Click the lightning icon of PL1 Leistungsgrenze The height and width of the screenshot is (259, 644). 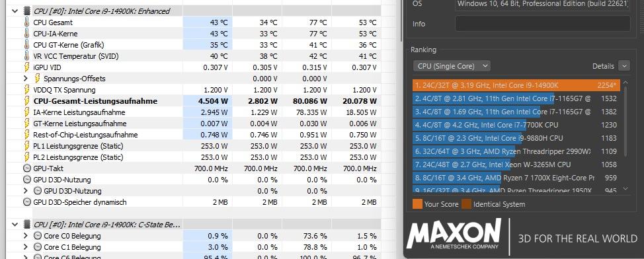pyautogui.click(x=27, y=146)
